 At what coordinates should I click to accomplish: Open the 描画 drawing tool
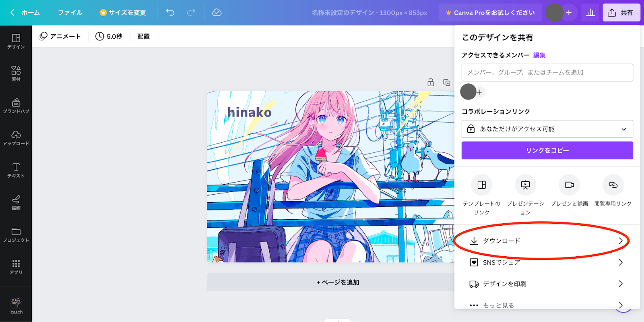(16, 202)
